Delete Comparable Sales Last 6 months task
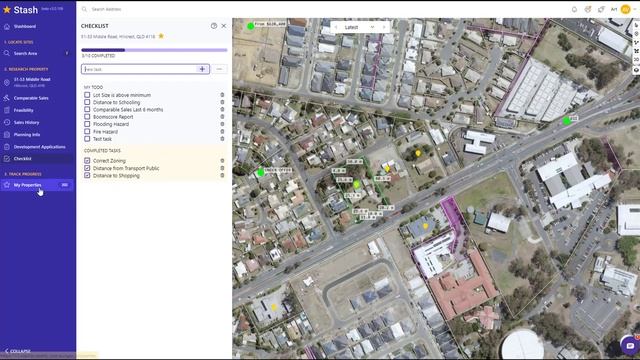This screenshot has height=360, width=640. coord(222,109)
